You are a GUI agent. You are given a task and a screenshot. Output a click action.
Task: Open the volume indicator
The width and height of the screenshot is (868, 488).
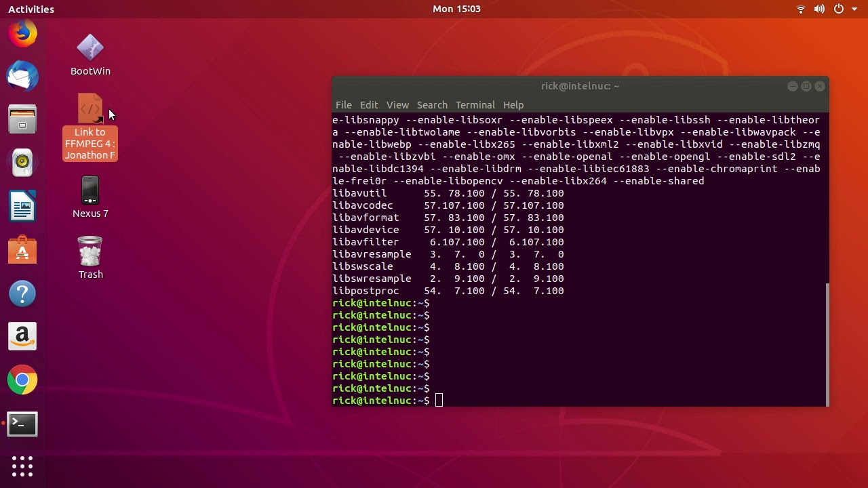819,9
